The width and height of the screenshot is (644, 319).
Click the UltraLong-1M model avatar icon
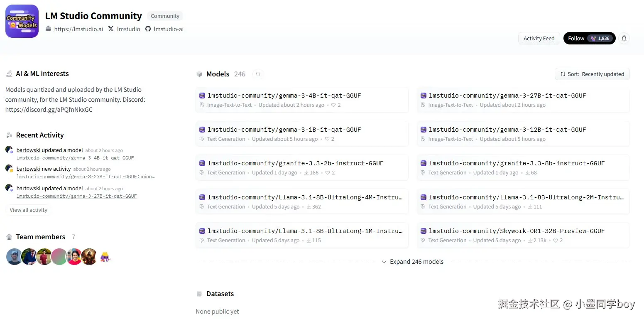(x=202, y=231)
